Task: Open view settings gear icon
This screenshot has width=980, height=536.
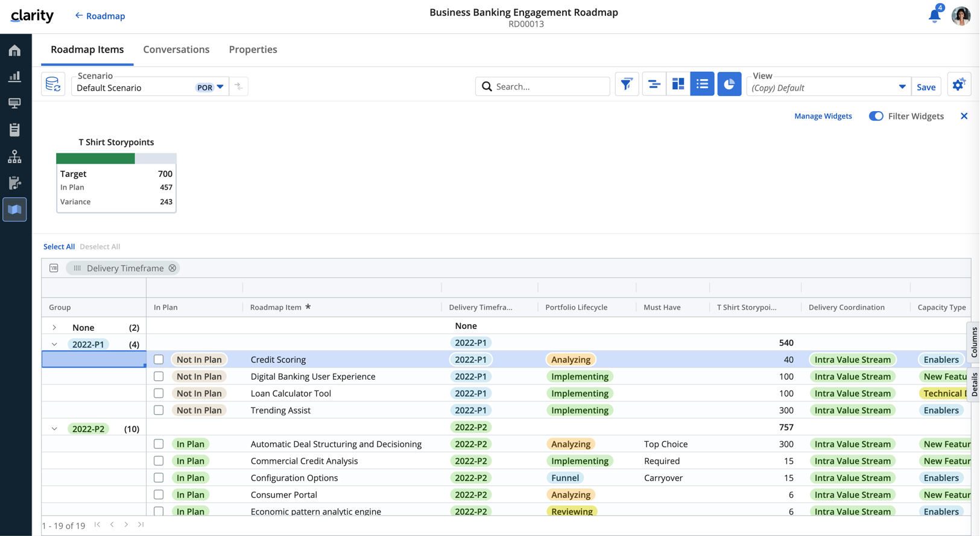Action: 958,85
